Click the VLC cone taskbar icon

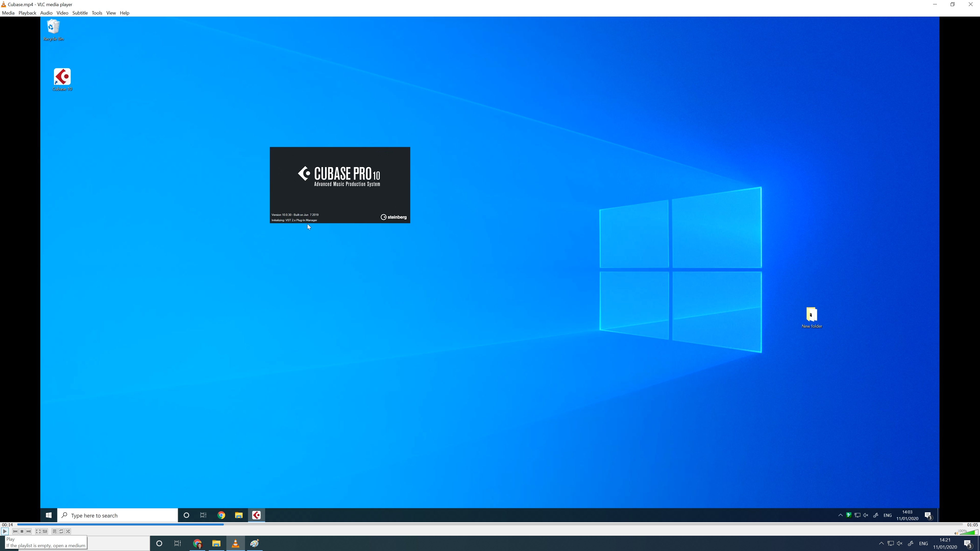click(236, 543)
